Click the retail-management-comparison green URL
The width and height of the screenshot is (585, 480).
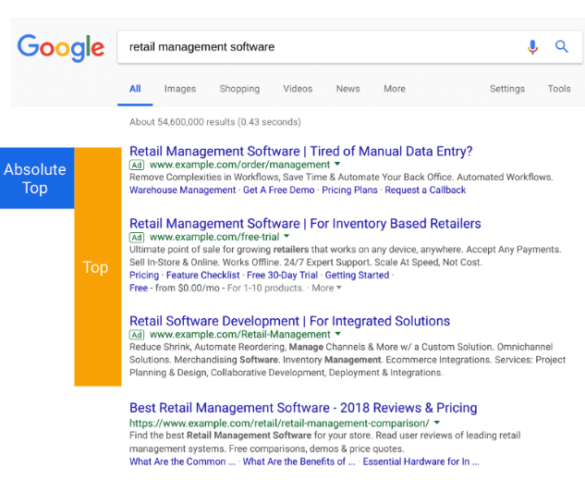279,423
